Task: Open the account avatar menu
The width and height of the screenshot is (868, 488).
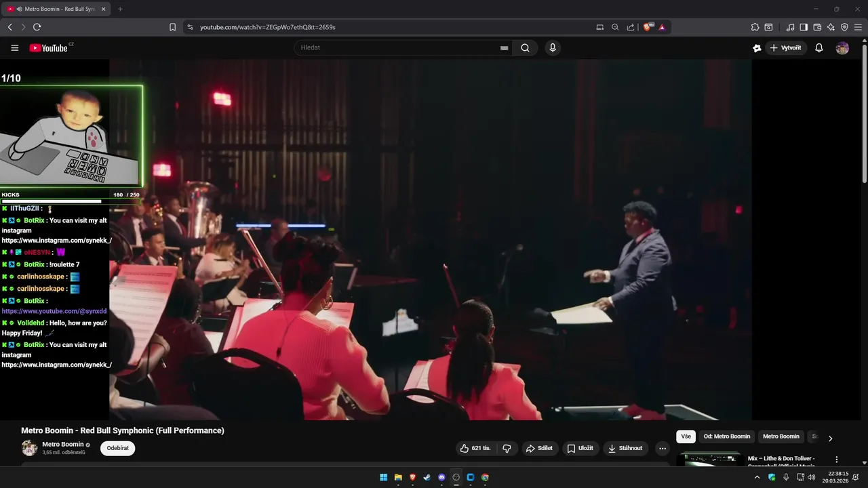Action: click(842, 48)
